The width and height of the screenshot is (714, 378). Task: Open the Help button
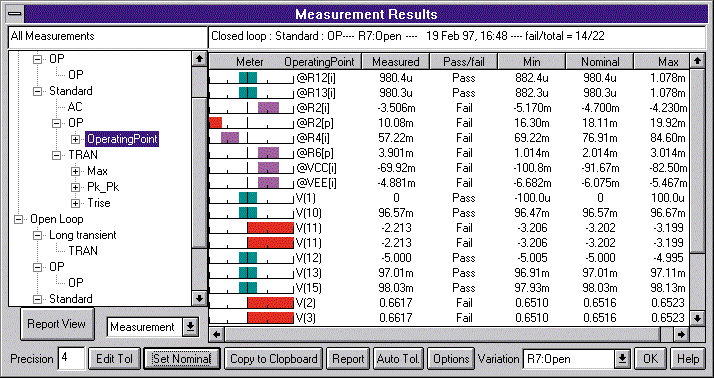point(688,359)
